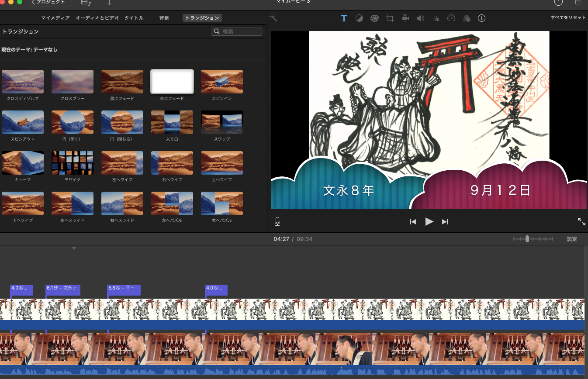Skip to next clip

445,222
